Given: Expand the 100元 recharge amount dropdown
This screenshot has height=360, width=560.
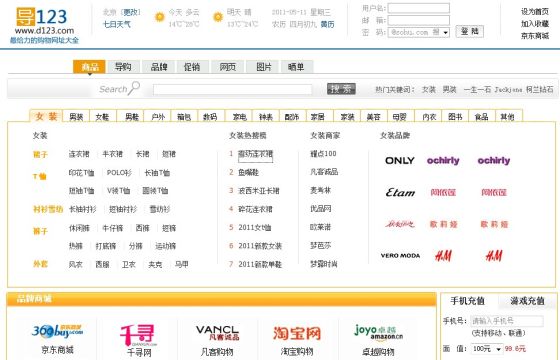Looking at the screenshot, I should 487,349.
